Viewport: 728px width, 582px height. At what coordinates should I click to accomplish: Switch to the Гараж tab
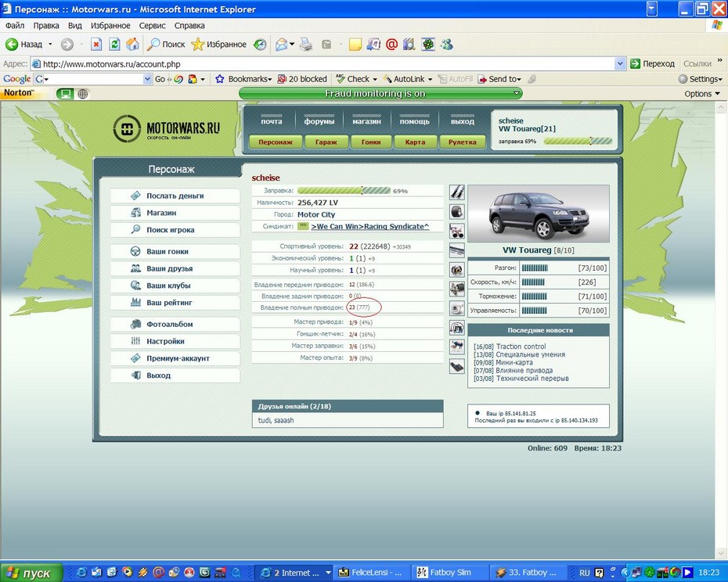pos(326,142)
